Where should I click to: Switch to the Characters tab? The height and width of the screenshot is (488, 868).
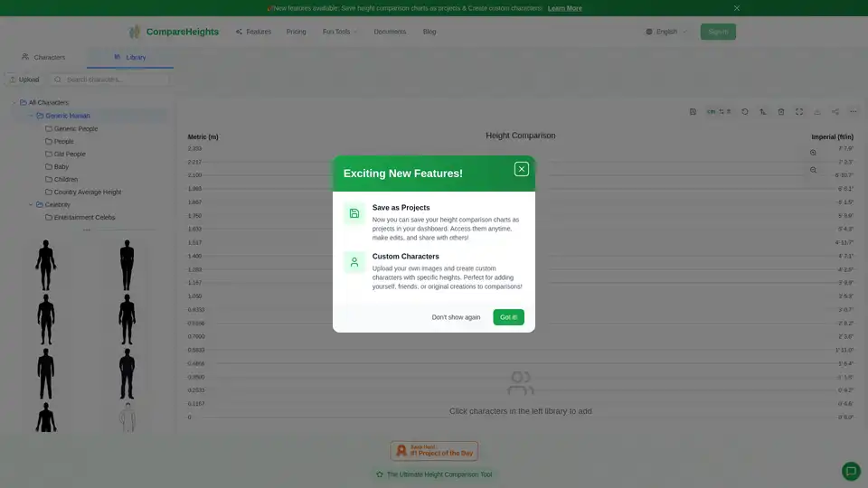[43, 57]
